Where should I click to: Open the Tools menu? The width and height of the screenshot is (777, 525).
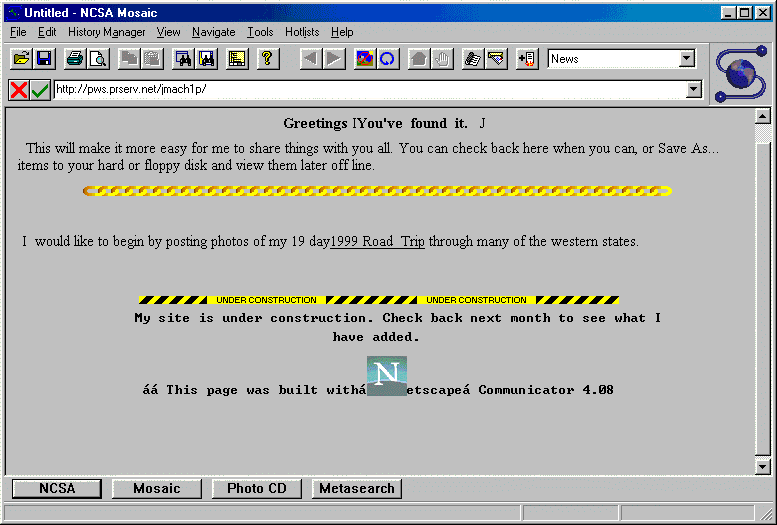pos(260,32)
